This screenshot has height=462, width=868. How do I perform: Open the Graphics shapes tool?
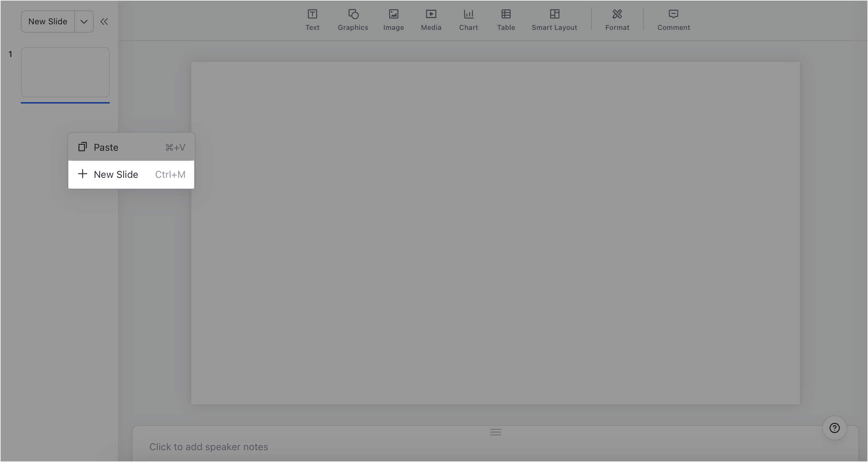click(353, 20)
